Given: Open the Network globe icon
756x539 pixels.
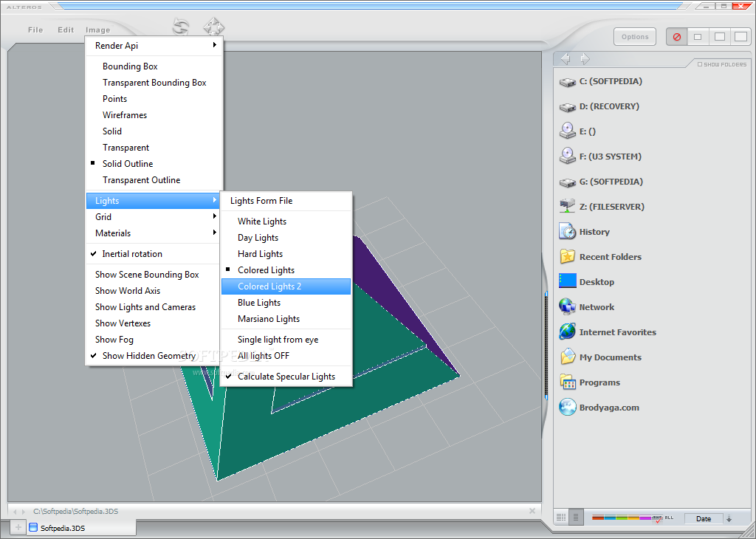Looking at the screenshot, I should click(568, 306).
